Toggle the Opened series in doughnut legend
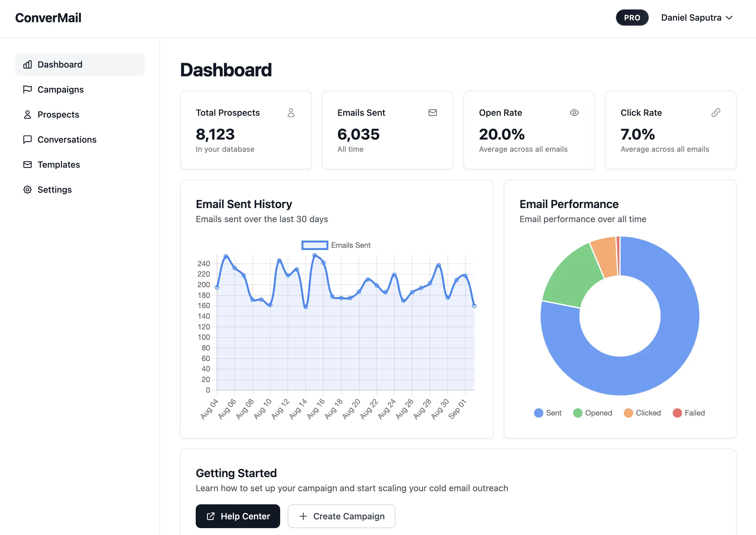Screen dimensions: 756x535 point(592,413)
